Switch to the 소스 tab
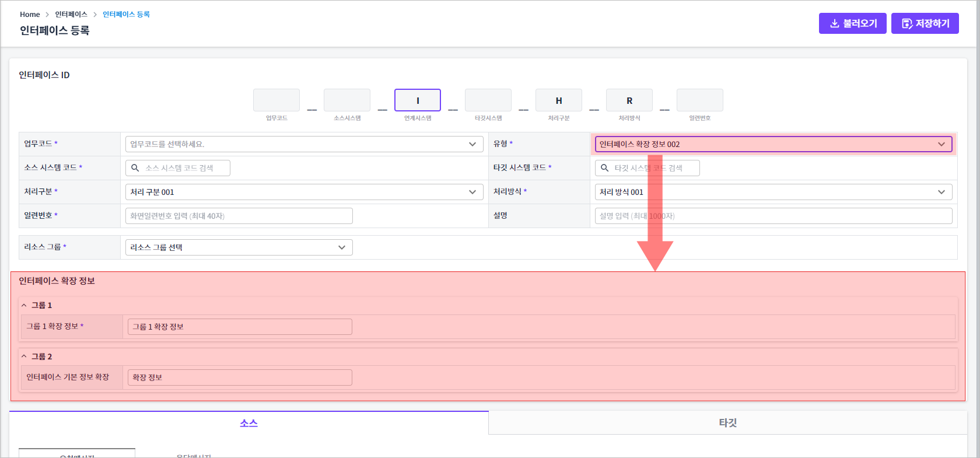The width and height of the screenshot is (980, 458). click(x=249, y=423)
